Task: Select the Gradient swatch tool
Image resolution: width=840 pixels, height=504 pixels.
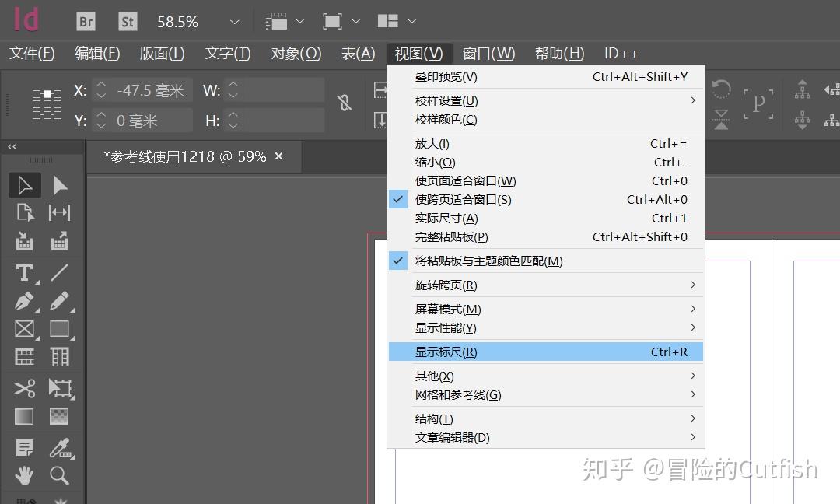Action: coord(24,418)
